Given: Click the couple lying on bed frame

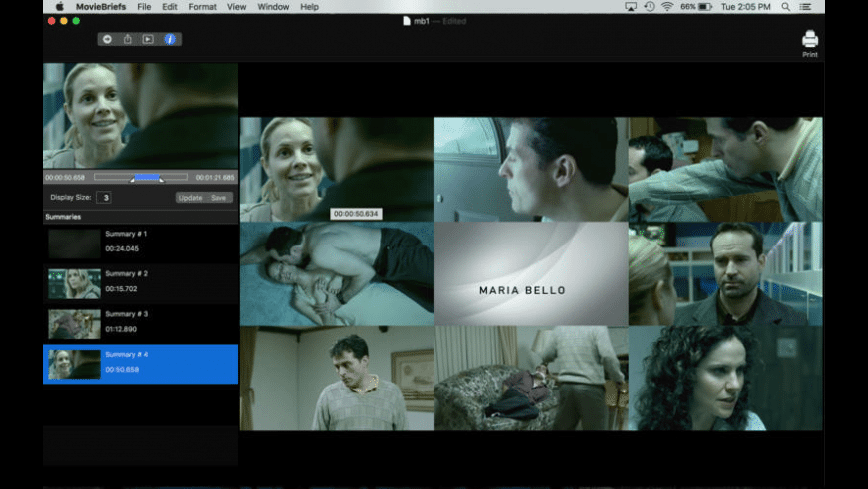Looking at the screenshot, I should pyautogui.click(x=337, y=274).
